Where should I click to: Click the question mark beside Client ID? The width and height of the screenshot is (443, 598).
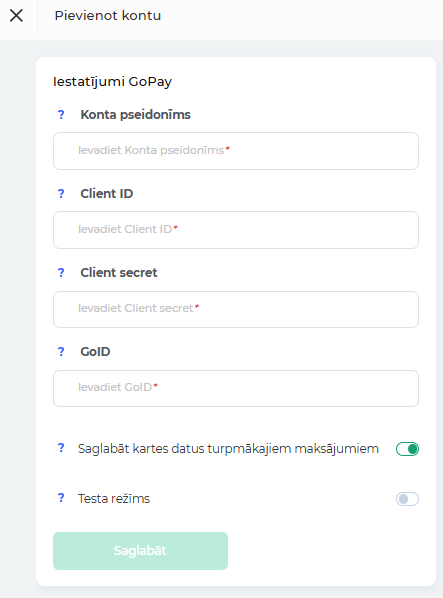click(61, 193)
